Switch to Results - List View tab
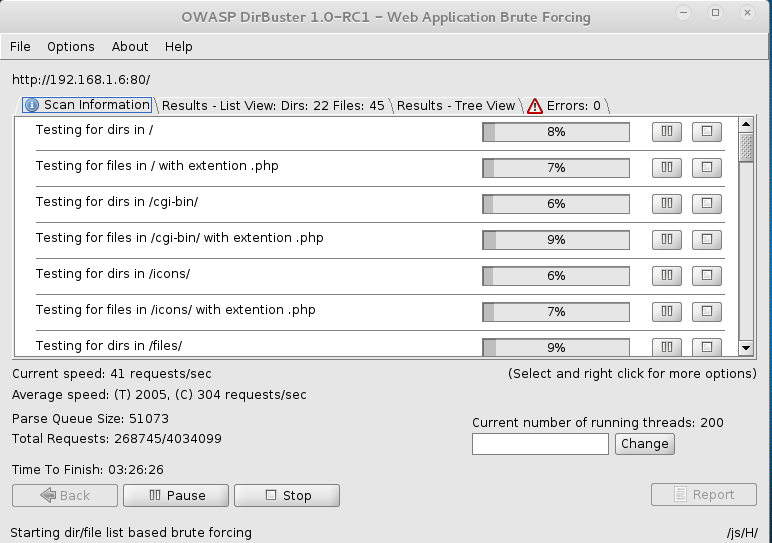Viewport: 772px width, 543px height. [273, 105]
